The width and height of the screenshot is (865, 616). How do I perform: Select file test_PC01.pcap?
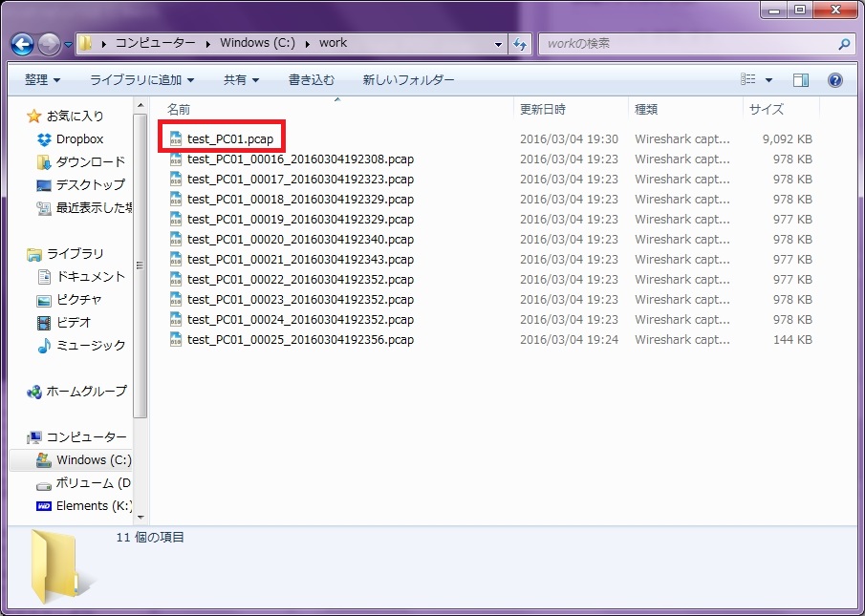pos(230,139)
